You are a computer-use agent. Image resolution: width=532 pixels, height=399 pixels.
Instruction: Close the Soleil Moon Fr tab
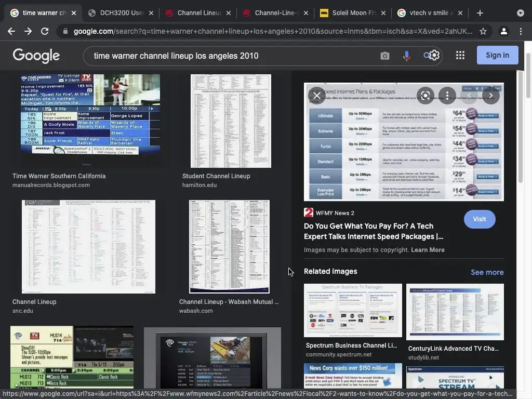(383, 13)
